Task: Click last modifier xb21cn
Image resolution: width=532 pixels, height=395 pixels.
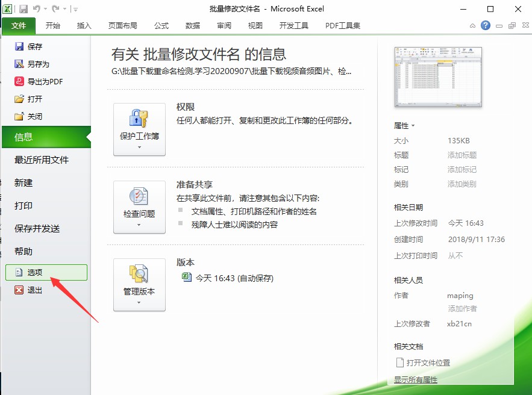Action: [x=459, y=324]
